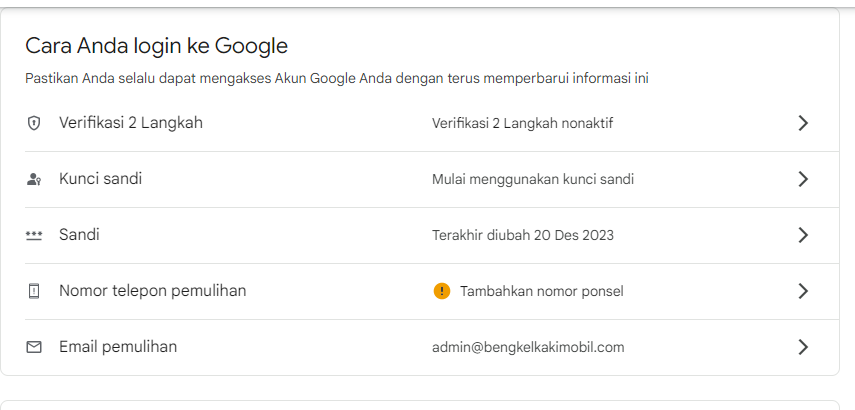The width and height of the screenshot is (855, 410).
Task: Click the phone icon beside Nomor telepon pemulihan
Action: (x=34, y=292)
